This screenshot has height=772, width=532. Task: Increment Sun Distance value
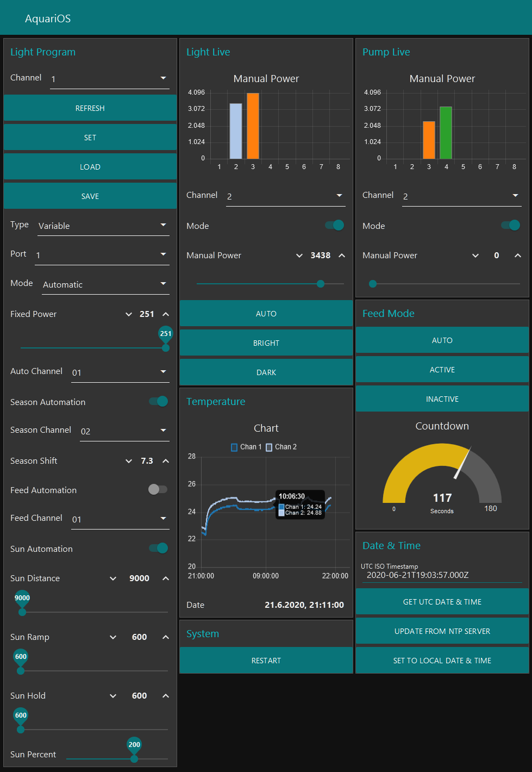(166, 578)
